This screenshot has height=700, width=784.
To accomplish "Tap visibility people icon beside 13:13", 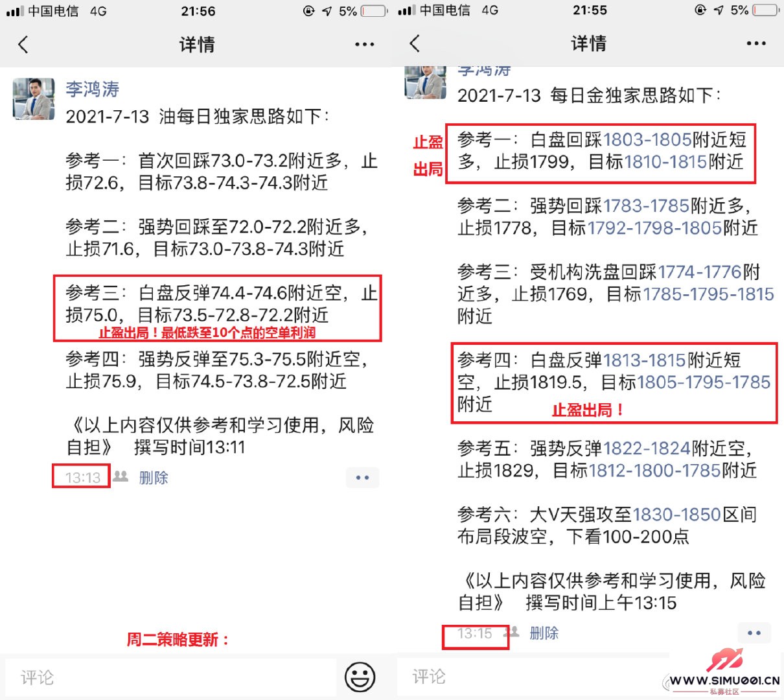I will [121, 476].
